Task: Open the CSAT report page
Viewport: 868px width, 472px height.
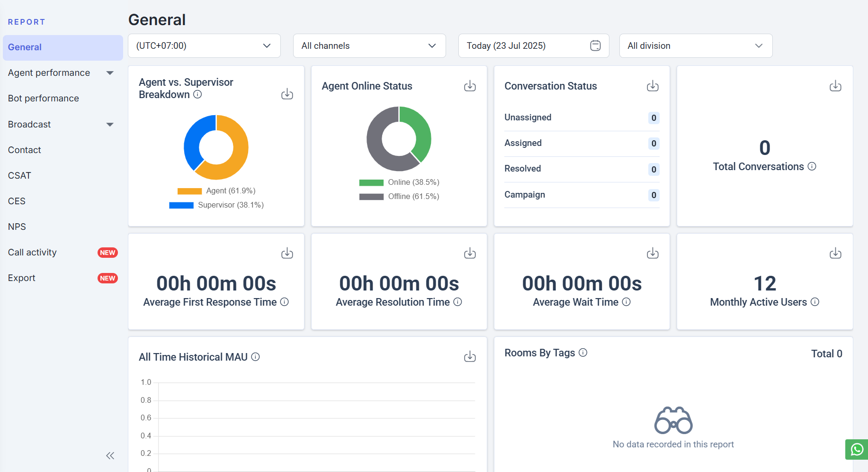Action: [x=19, y=175]
